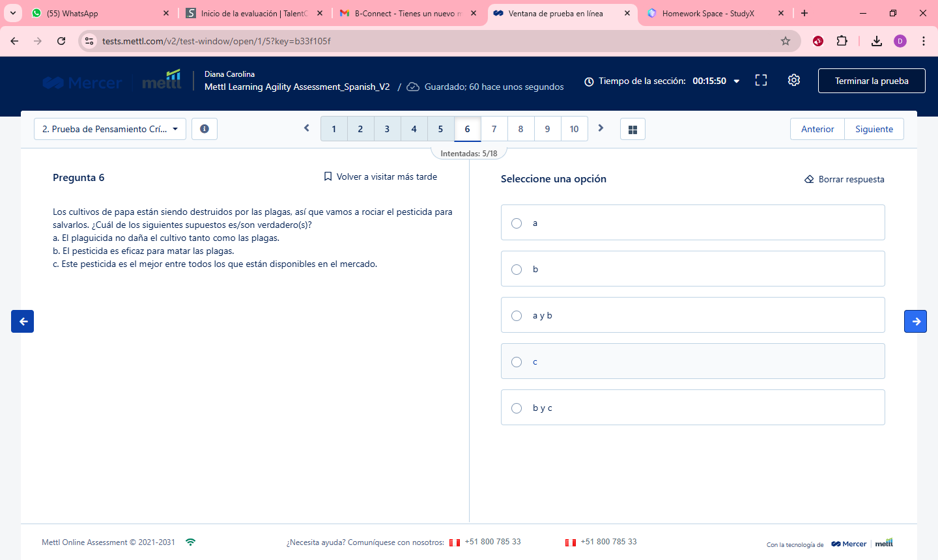Viewport: 938px width, 560px height.
Task: Bookmark this page with the star icon
Action: tap(786, 41)
